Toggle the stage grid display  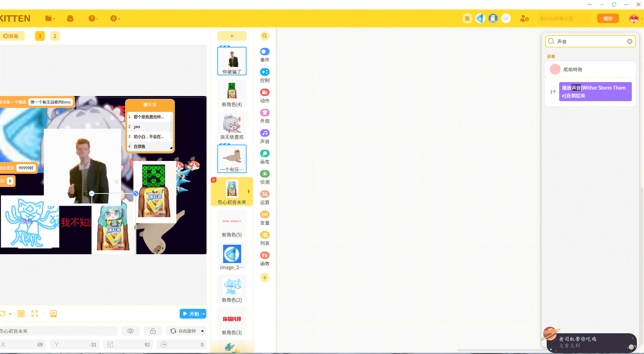[21, 314]
